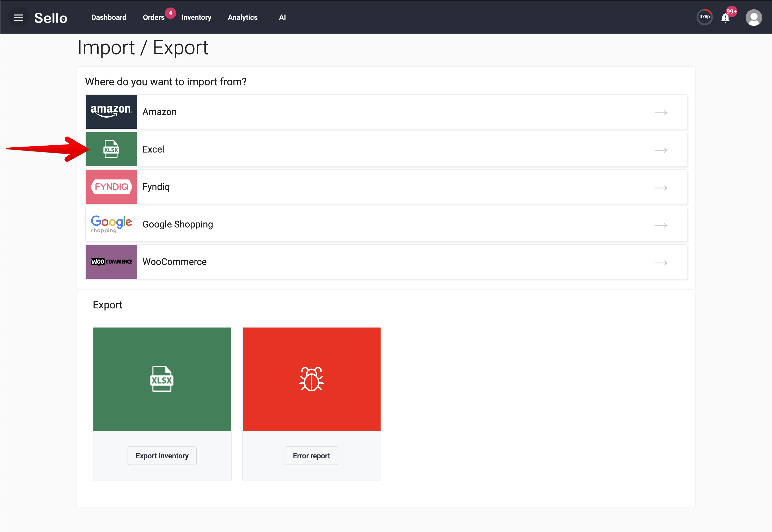The width and height of the screenshot is (772, 532).
Task: Open the Orders menu
Action: click(153, 17)
